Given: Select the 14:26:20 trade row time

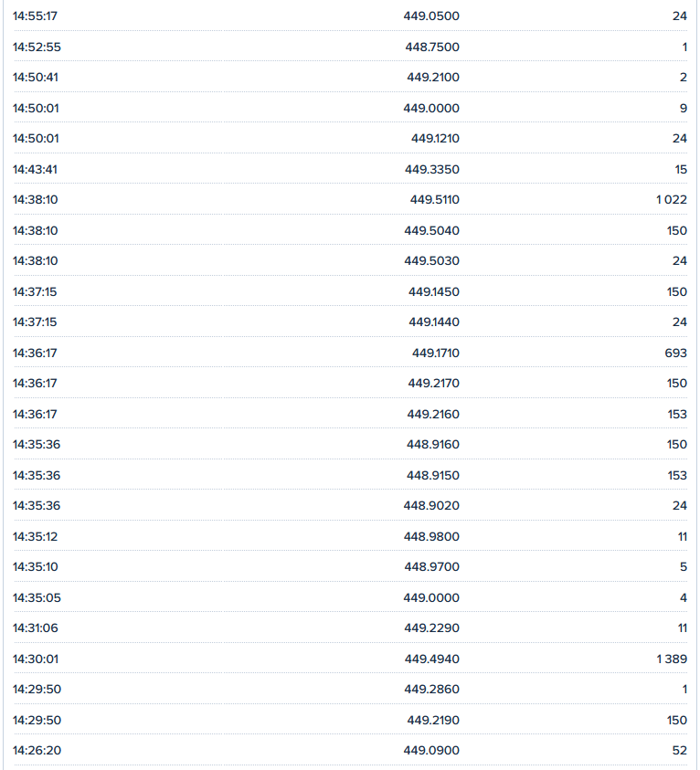Looking at the screenshot, I should 36,751.
